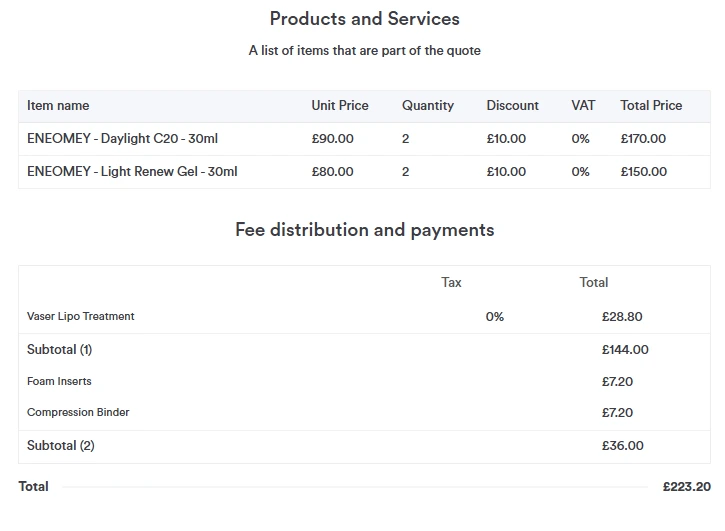Click the Unit Price column header

pyautogui.click(x=340, y=106)
